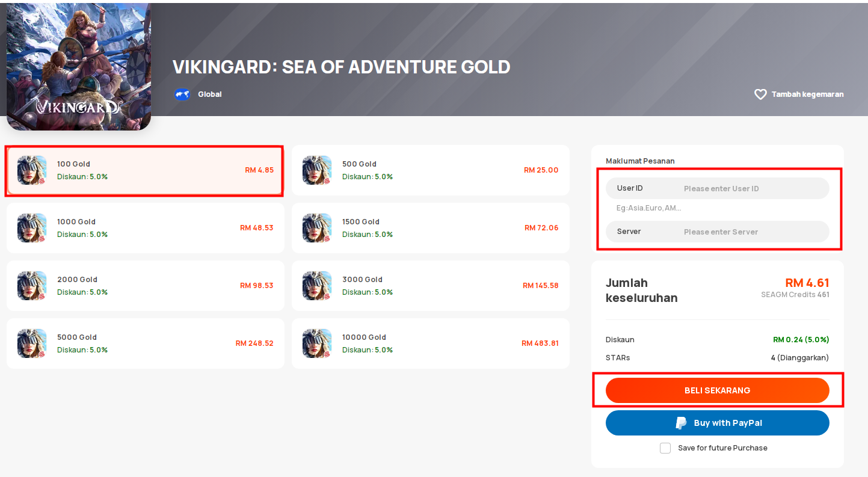Choose the 2000 Gold package for RM 98.53
868x477 pixels.
point(146,286)
